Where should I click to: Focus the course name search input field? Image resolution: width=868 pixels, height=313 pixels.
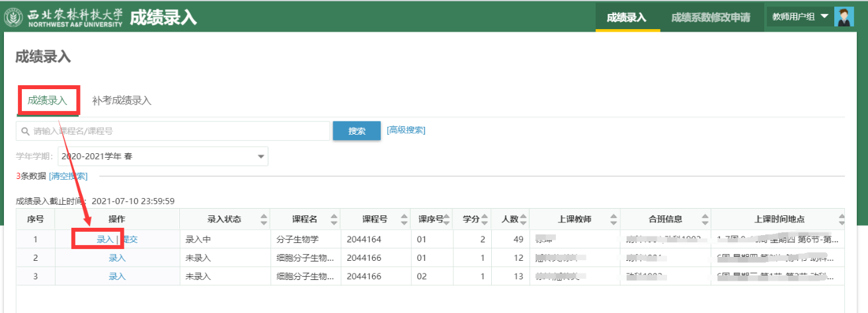tap(178, 131)
